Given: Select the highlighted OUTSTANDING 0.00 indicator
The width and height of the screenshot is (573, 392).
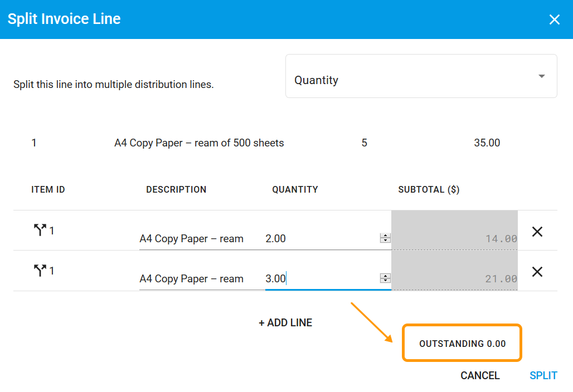Looking at the screenshot, I should tap(462, 342).
